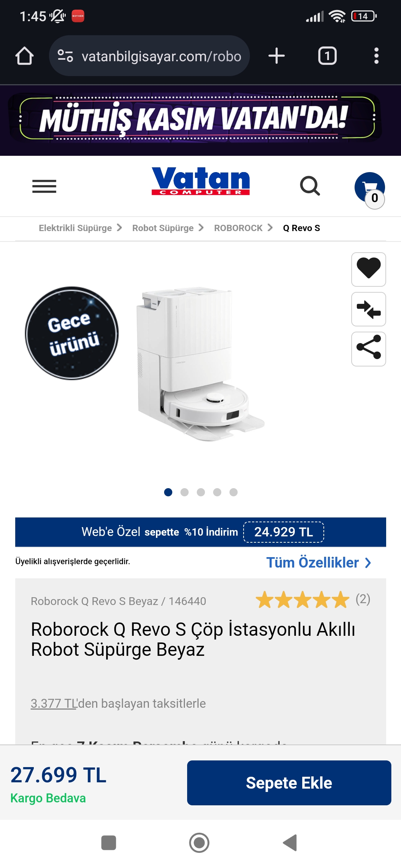This screenshot has height=868, width=401.
Task: Tap the search magnifier icon
Action: (x=310, y=186)
